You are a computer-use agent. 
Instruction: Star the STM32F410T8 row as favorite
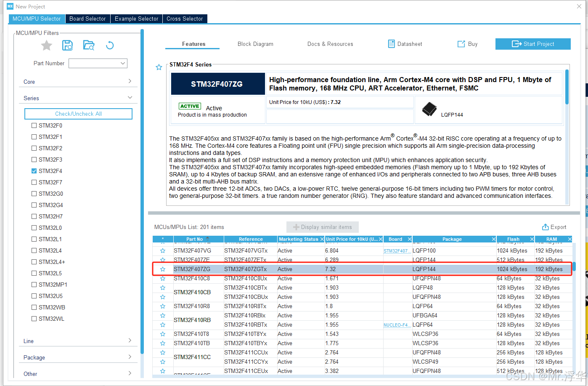[x=163, y=334]
